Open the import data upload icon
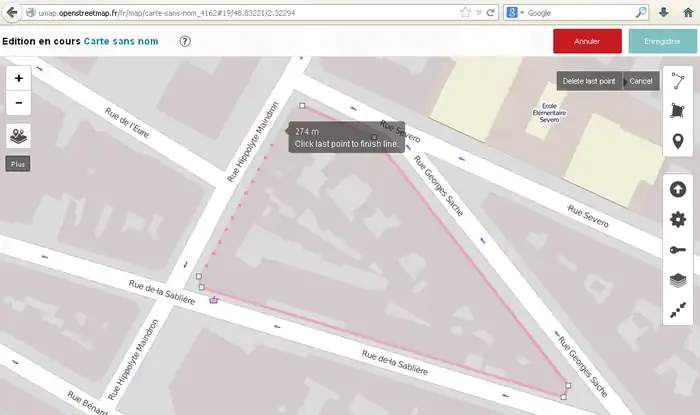Viewport: 700px width, 415px height. click(677, 189)
